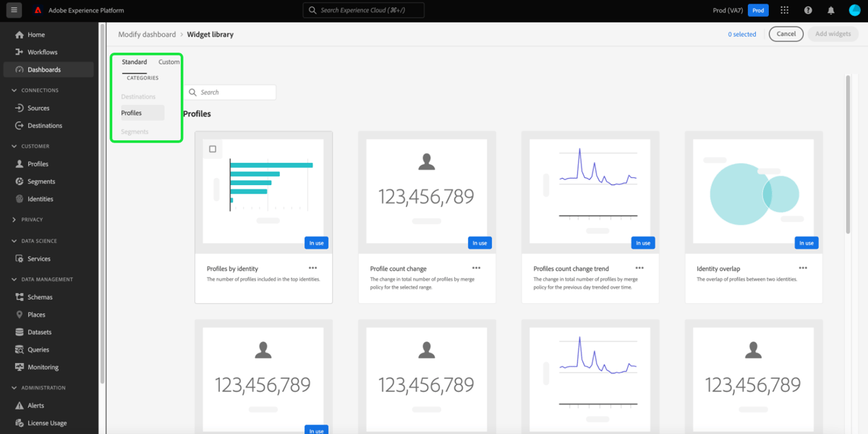The height and width of the screenshot is (434, 868).
Task: Open the more options menu on Identity overlap widget
Action: coord(802,267)
